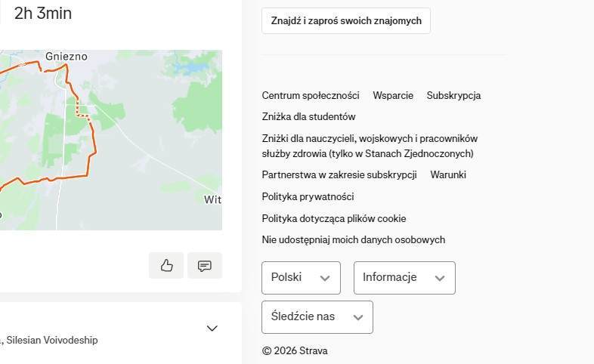Image resolution: width=594 pixels, height=364 pixels.
Task: Click Nie udostępniaj moich danych osobowych
Action: [354, 239]
